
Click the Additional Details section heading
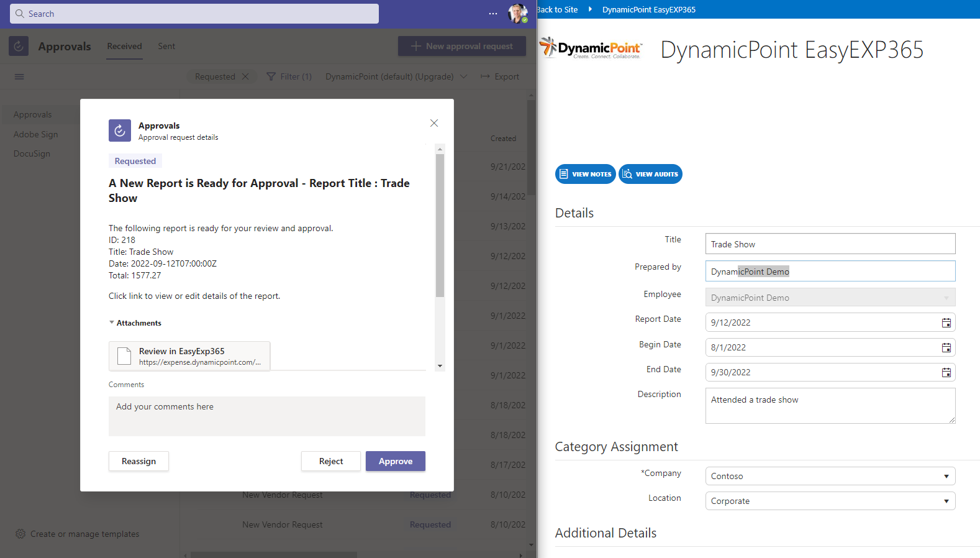(606, 533)
